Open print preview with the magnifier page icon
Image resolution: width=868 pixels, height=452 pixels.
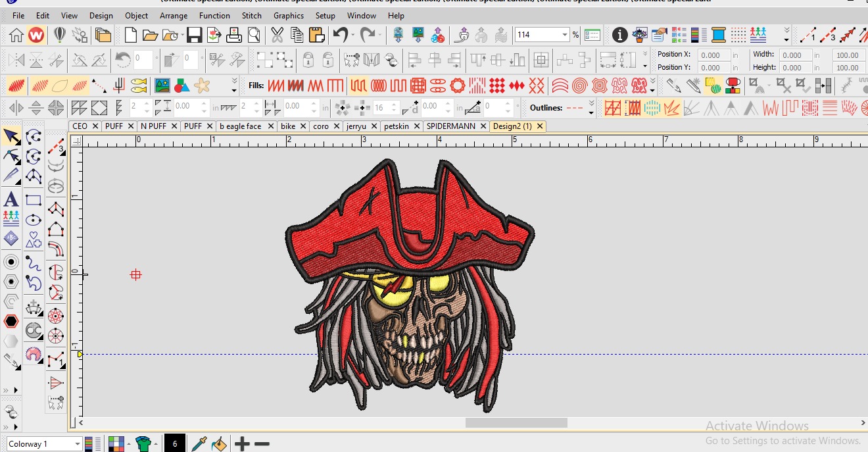coord(253,35)
